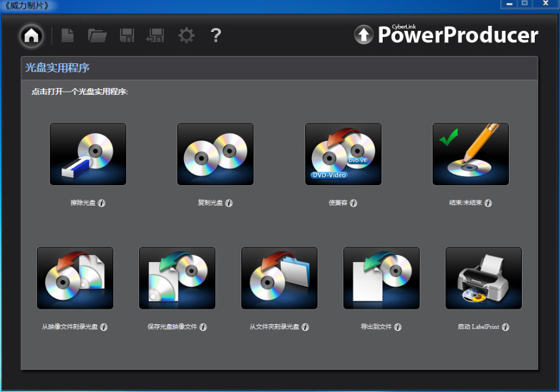Image resolution: width=560 pixels, height=392 pixels.
Task: Show info icon next to 从映像文件刻录光盘
Action: click(103, 327)
